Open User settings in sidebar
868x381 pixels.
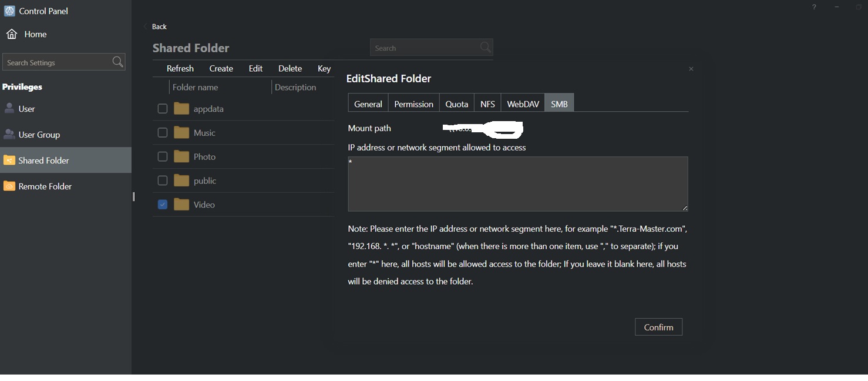[x=66, y=109]
